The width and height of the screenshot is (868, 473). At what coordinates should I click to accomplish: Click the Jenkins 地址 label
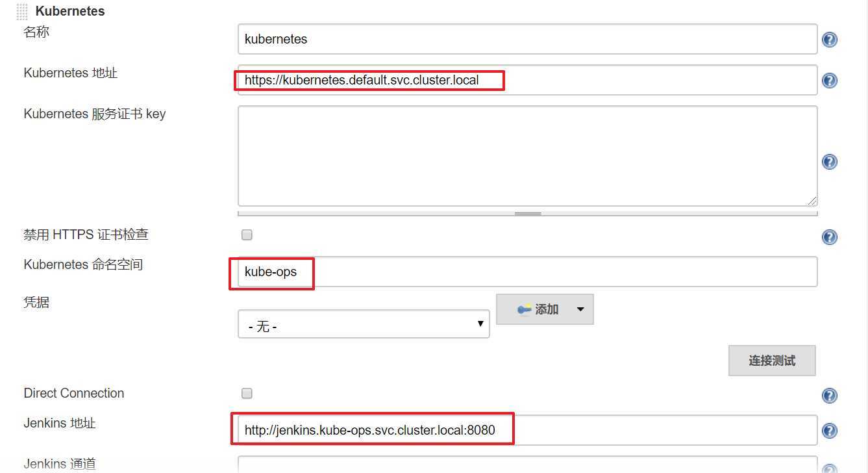(60, 423)
